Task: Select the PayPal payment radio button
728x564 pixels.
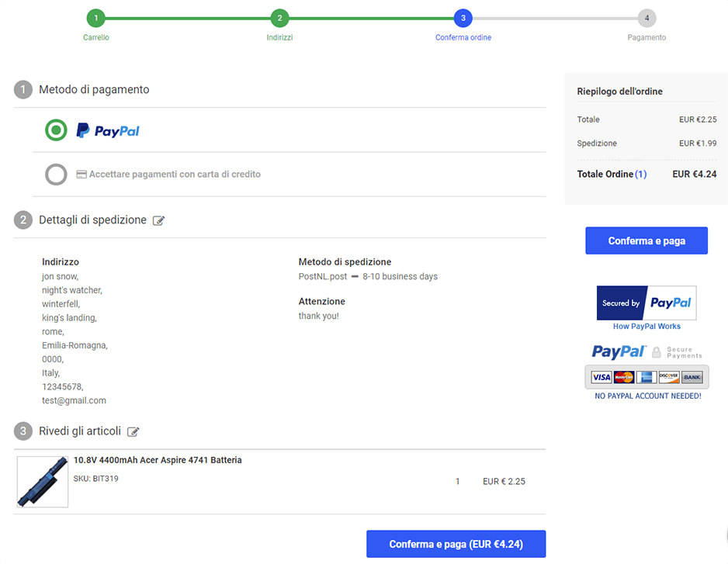Action: click(56, 130)
